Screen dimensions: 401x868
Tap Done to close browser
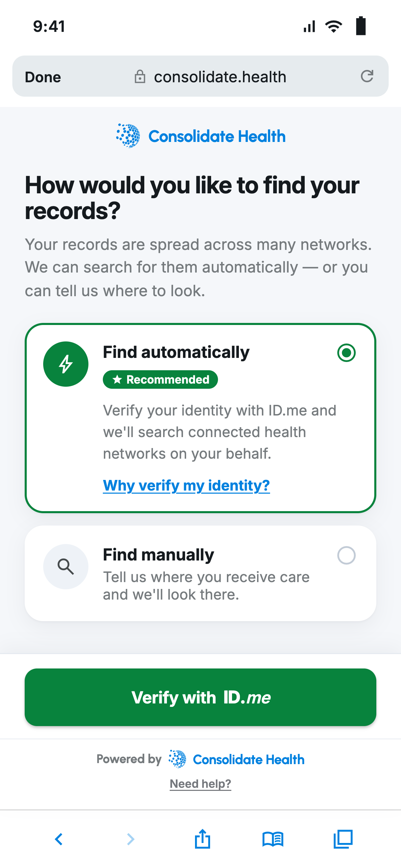point(43,77)
